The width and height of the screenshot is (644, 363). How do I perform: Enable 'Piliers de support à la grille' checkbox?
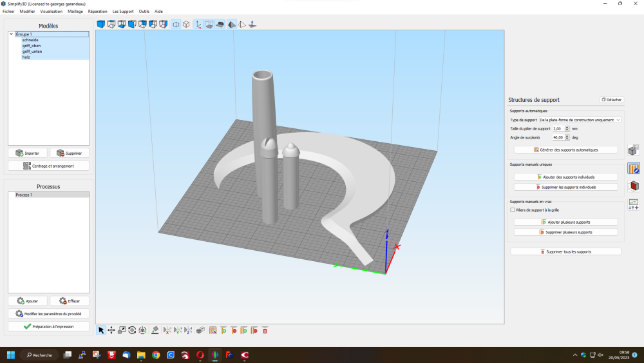513,210
